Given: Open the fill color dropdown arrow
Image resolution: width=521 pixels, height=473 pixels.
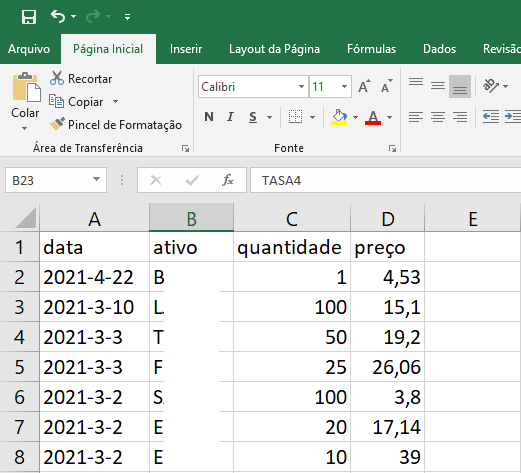Looking at the screenshot, I should pyautogui.click(x=355, y=117).
